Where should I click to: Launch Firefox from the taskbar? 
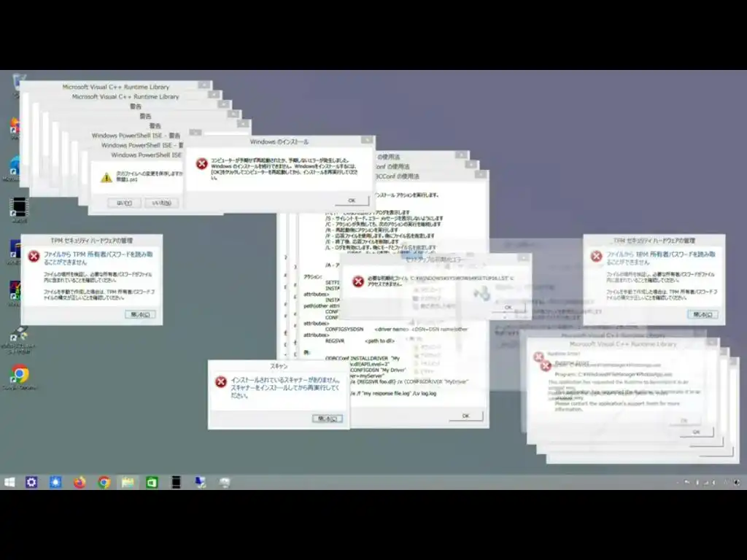[80, 483]
